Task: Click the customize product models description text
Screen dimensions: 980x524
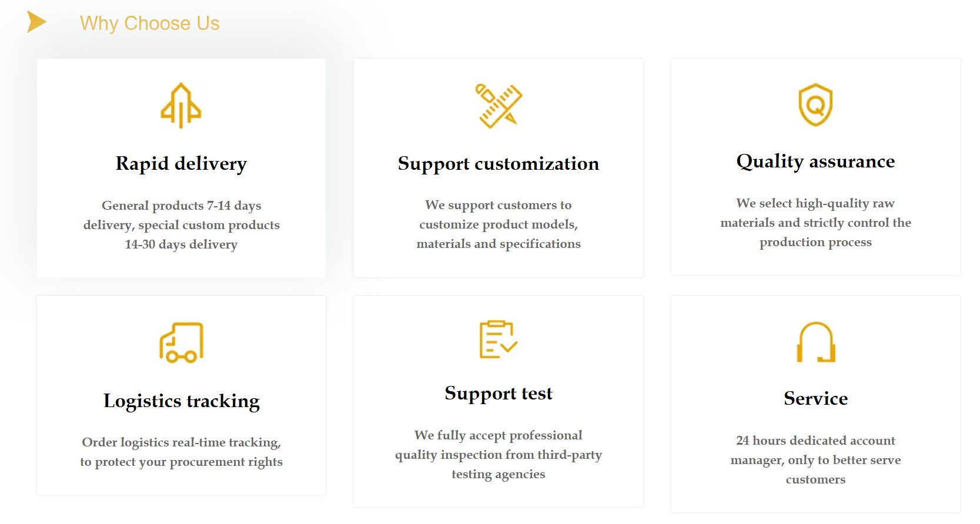Action: click(x=499, y=224)
